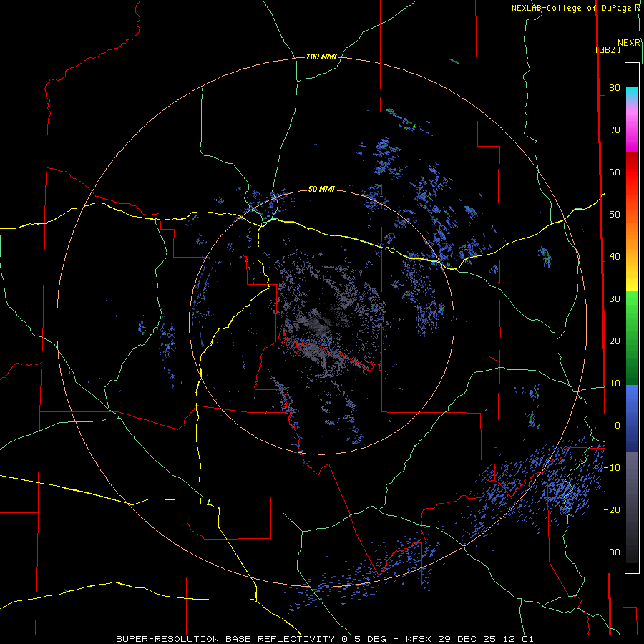Click the 20 value on the dBZ scale

pos(615,341)
